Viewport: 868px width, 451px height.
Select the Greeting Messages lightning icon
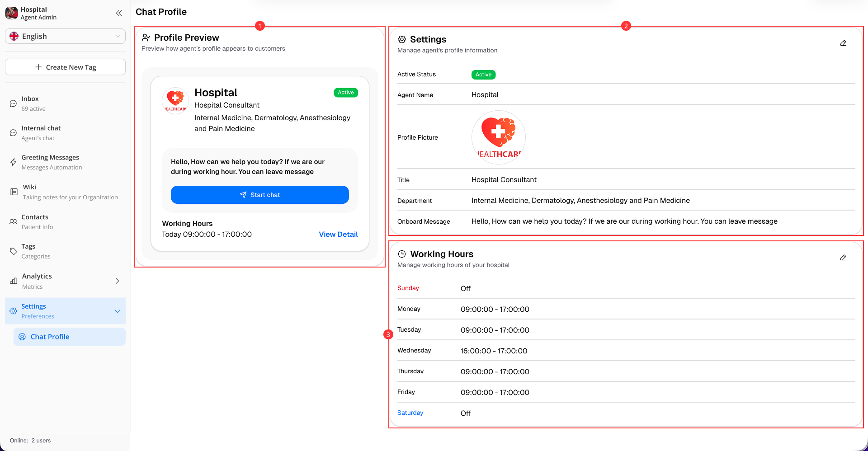pos(13,162)
